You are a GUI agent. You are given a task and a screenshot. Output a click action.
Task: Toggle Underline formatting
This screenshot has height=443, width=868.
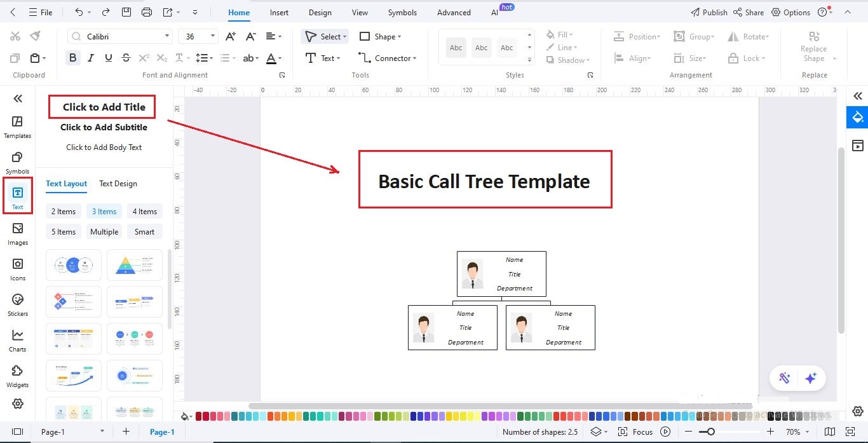(109, 58)
